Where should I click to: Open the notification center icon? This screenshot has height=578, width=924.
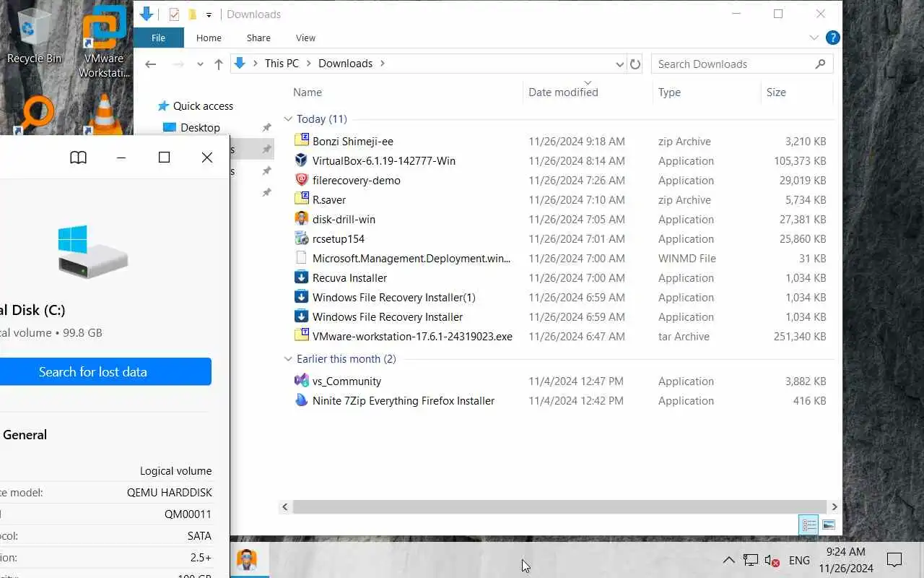coord(894,560)
